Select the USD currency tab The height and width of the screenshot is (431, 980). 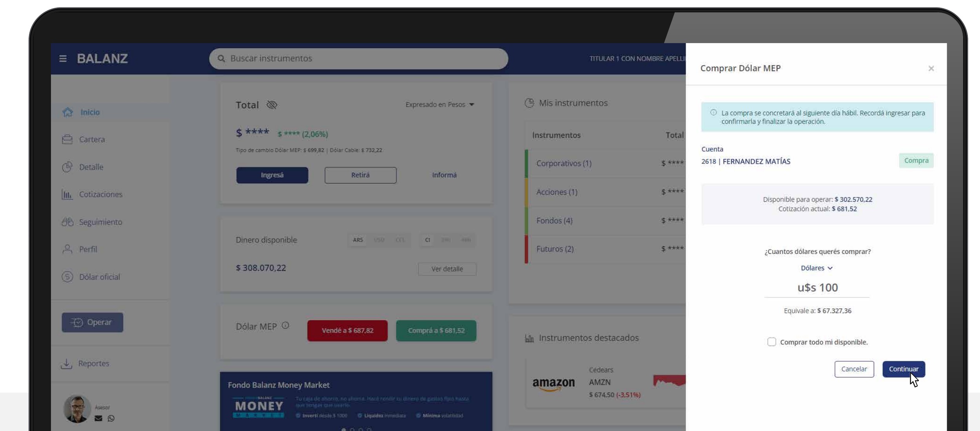379,240
